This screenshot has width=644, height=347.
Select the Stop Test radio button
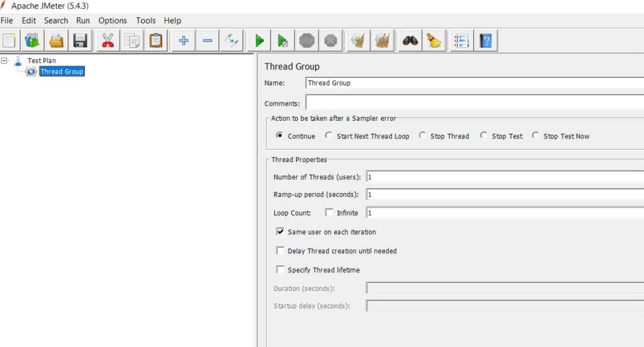coord(484,136)
